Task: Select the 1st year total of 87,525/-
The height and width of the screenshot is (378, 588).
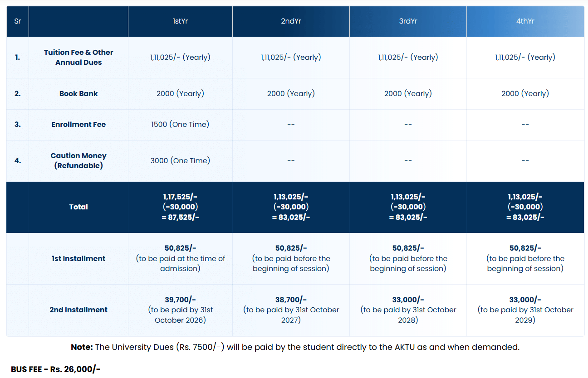Action: point(180,217)
